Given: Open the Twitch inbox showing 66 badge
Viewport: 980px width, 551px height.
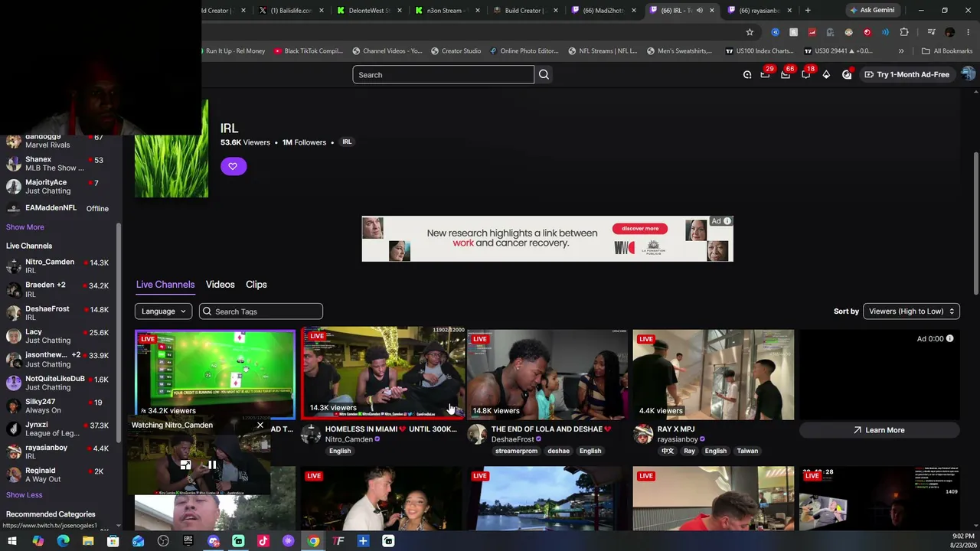Looking at the screenshot, I should (786, 74).
